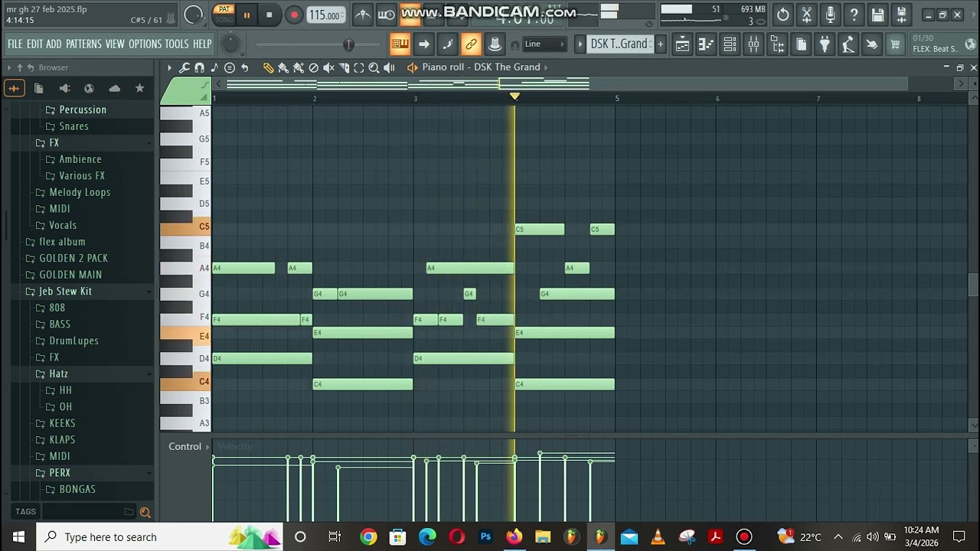Click the 115.000 tempo field
Image resolution: width=980 pixels, height=551 pixels.
tap(325, 15)
